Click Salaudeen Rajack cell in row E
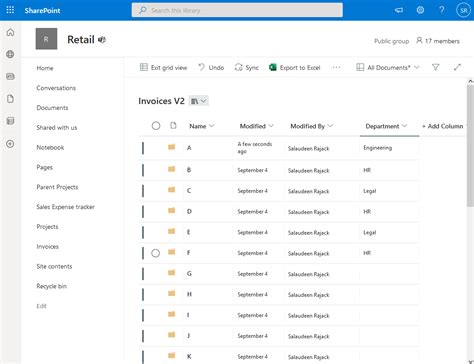 tap(309, 233)
